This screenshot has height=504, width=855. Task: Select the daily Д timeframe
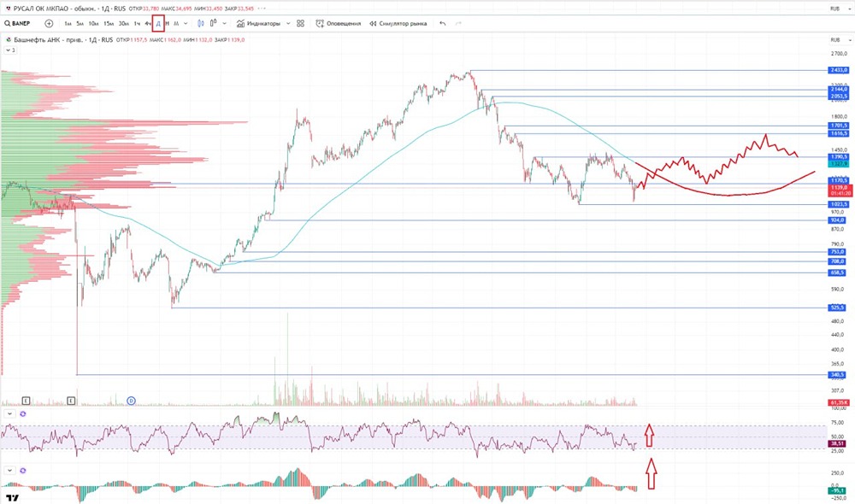[x=158, y=23]
